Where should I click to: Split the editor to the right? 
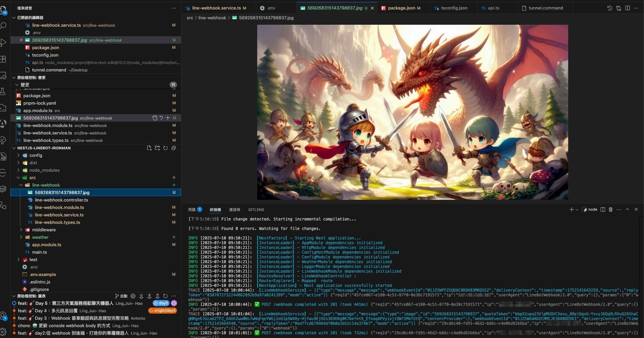tap(627, 8)
